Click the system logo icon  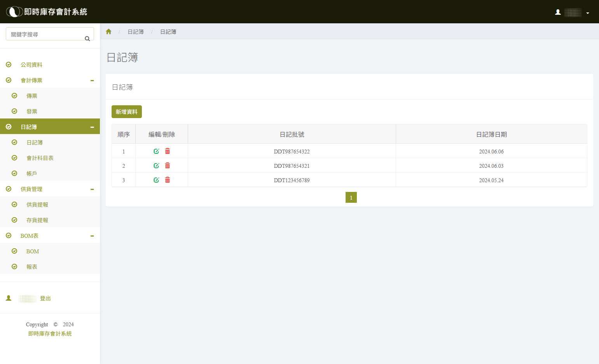14,12
